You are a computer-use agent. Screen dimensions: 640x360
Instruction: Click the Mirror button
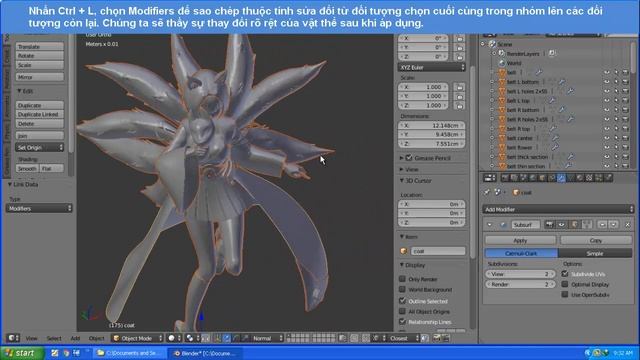[40, 77]
